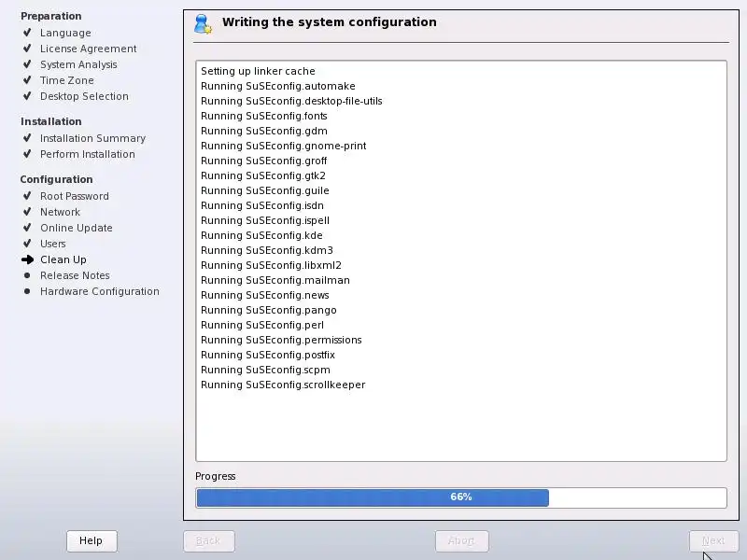The width and height of the screenshot is (747, 560).
Task: Click the greyed-out Back button
Action: (208, 541)
